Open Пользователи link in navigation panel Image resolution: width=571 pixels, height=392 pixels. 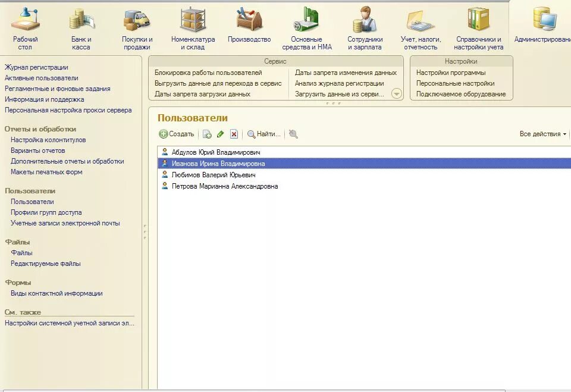coord(32,202)
